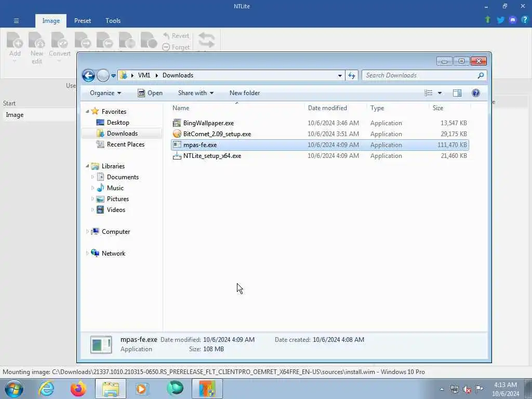
Task: Open Explorer help icon
Action: (x=476, y=93)
